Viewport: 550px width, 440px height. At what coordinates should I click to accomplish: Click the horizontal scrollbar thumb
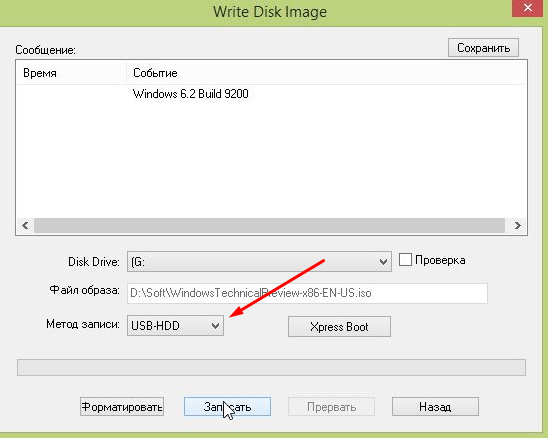click(x=269, y=225)
